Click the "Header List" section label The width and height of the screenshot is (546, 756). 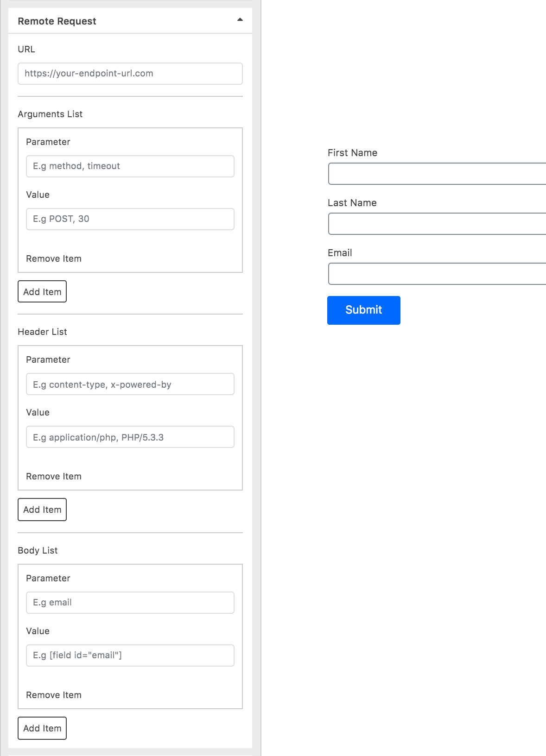tap(42, 332)
